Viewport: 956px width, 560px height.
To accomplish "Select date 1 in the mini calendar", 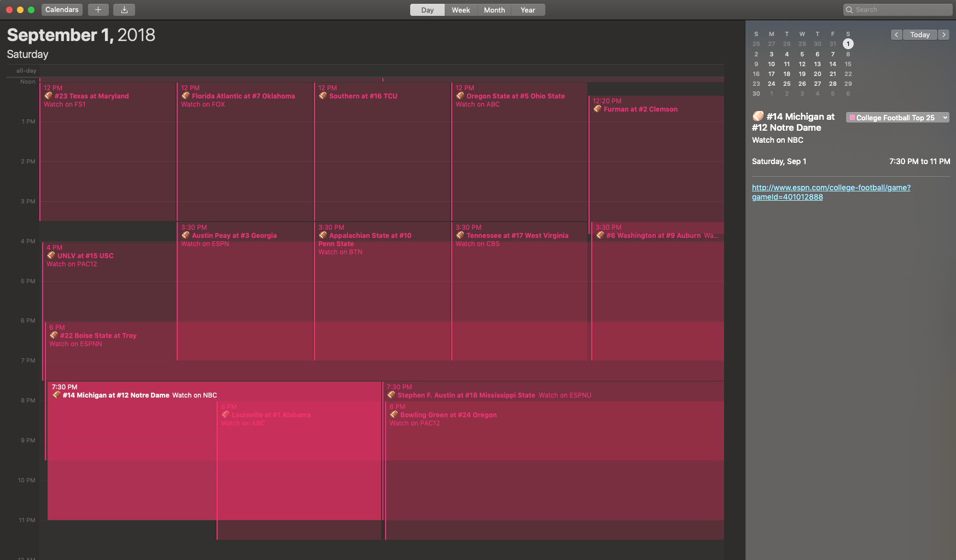I will pos(848,44).
